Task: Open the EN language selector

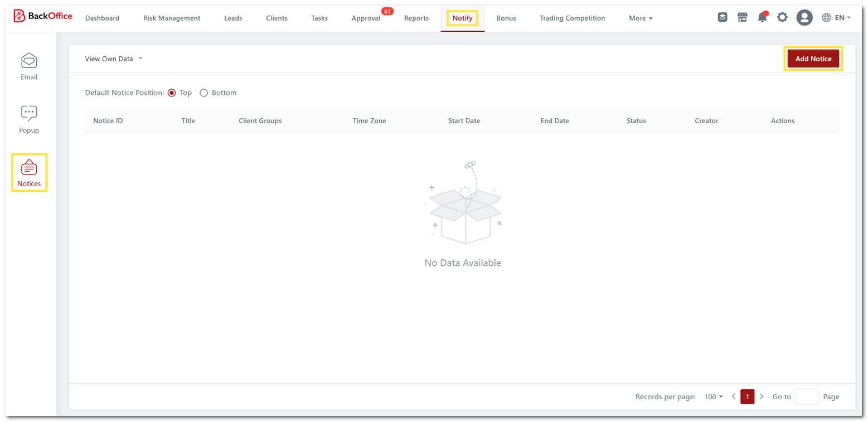Action: [x=836, y=18]
